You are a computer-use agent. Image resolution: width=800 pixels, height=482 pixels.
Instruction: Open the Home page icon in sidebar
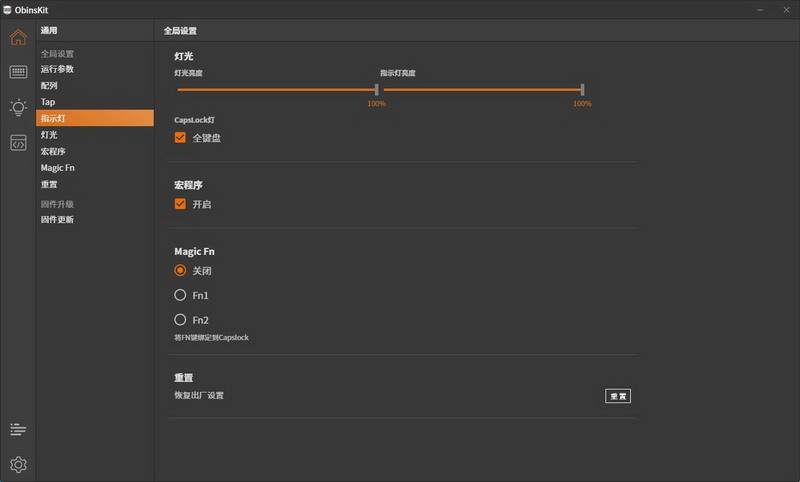[x=18, y=38]
